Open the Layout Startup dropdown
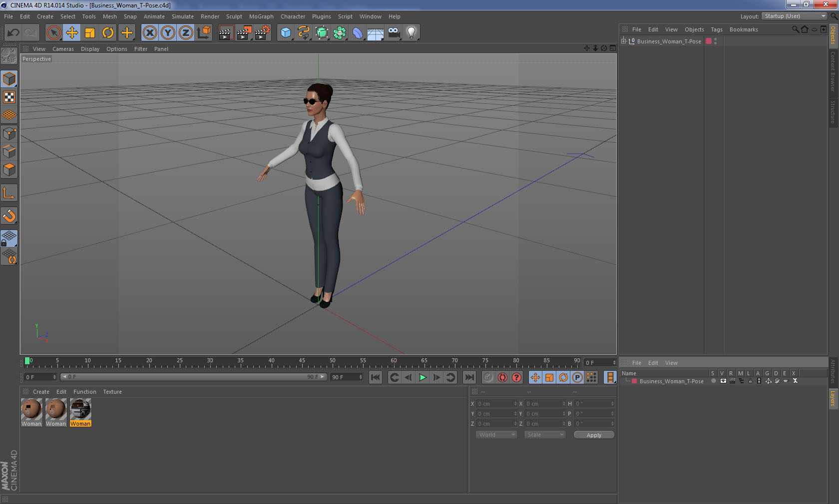Screen dimensions: 839x504 coord(795,16)
